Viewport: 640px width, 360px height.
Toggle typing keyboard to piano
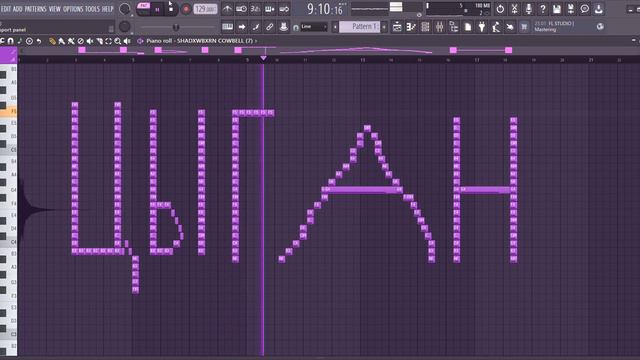tap(227, 27)
